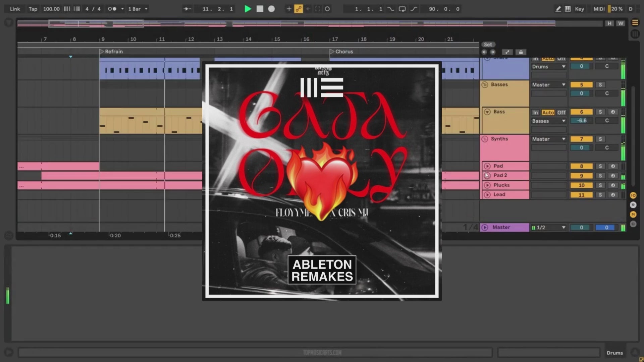
Task: Toggle the Automation Arm button
Action: coord(298,9)
